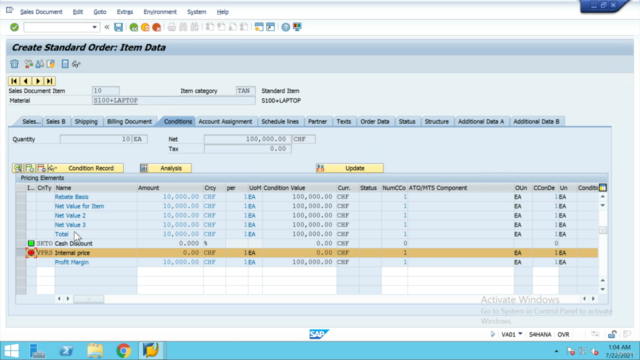Viewport: 640px width, 360px height.
Task: Go to last item arrow button
Action: pos(49,81)
